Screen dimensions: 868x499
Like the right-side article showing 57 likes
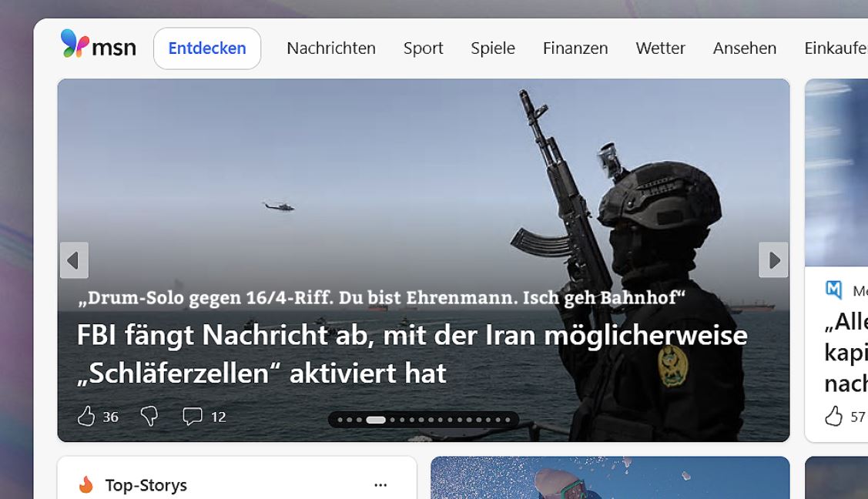coord(833,417)
